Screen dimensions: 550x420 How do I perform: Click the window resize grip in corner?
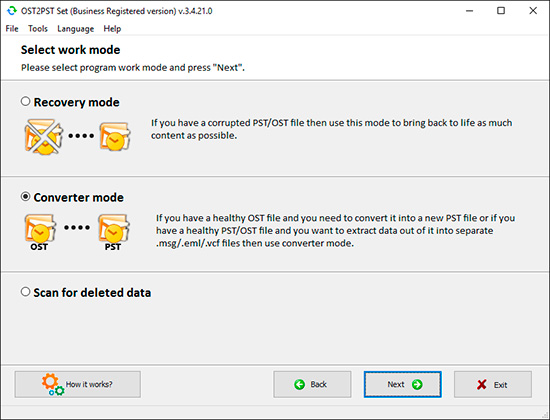545,415
